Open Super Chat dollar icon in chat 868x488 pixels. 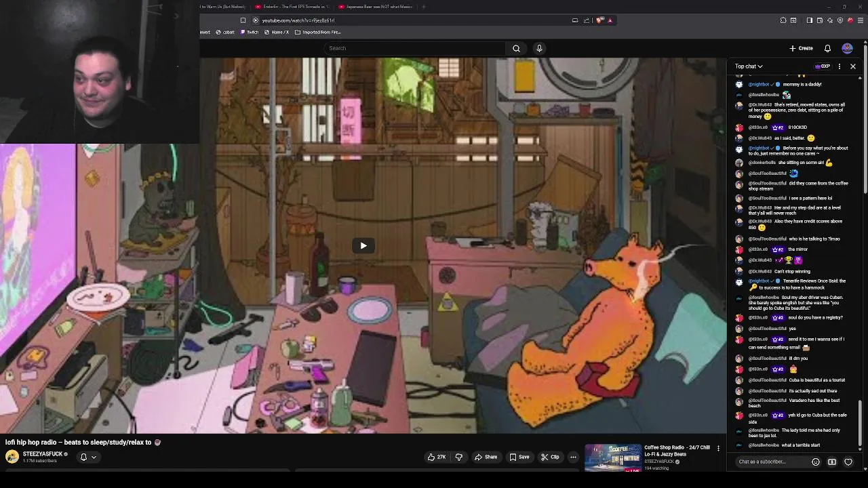[x=832, y=462]
